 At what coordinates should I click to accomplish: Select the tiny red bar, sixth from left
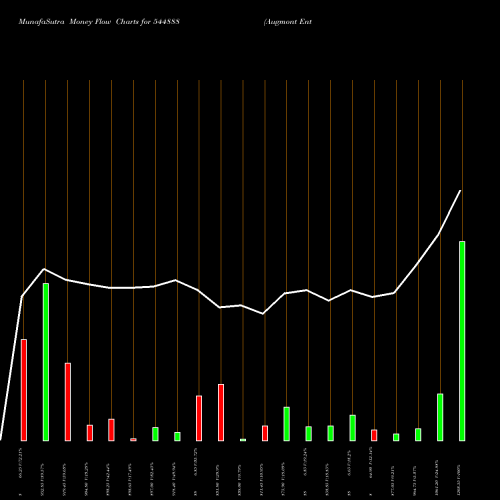(133, 440)
